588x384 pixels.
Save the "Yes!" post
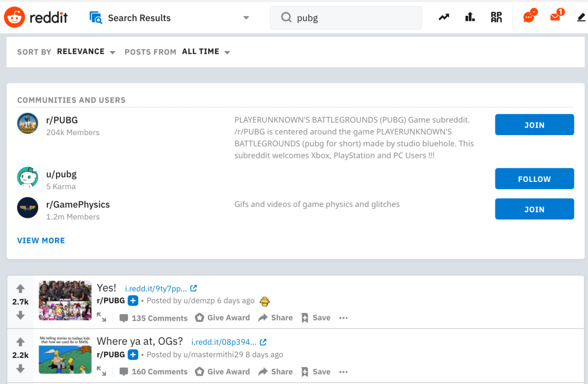pos(316,318)
